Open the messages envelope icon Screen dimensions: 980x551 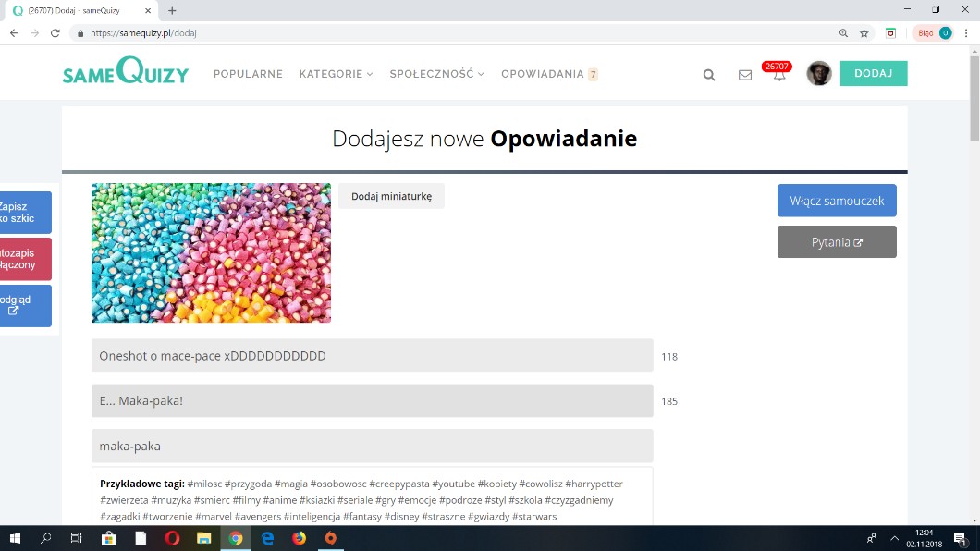[x=745, y=75]
